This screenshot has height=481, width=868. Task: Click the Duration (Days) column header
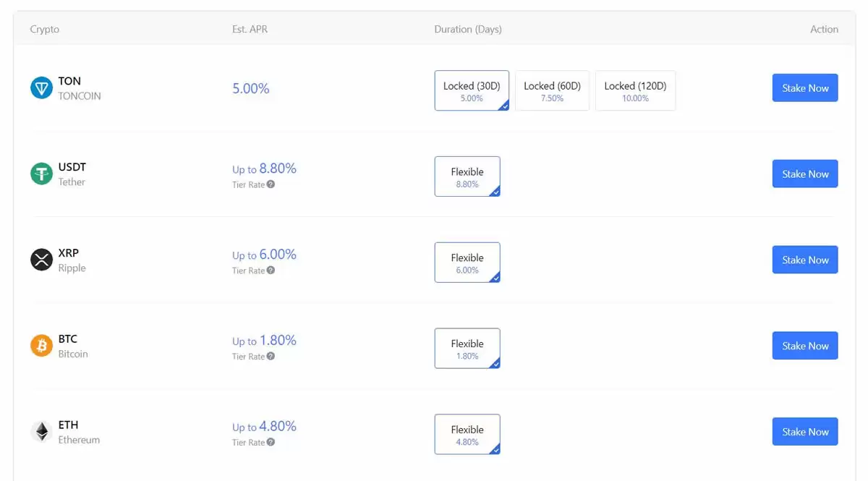tap(468, 30)
